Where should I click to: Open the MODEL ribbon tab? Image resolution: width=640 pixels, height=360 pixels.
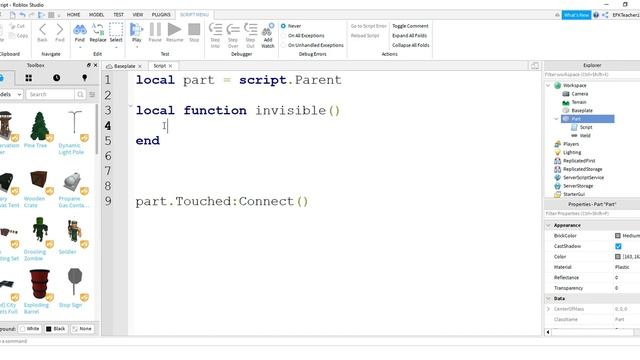point(96,15)
